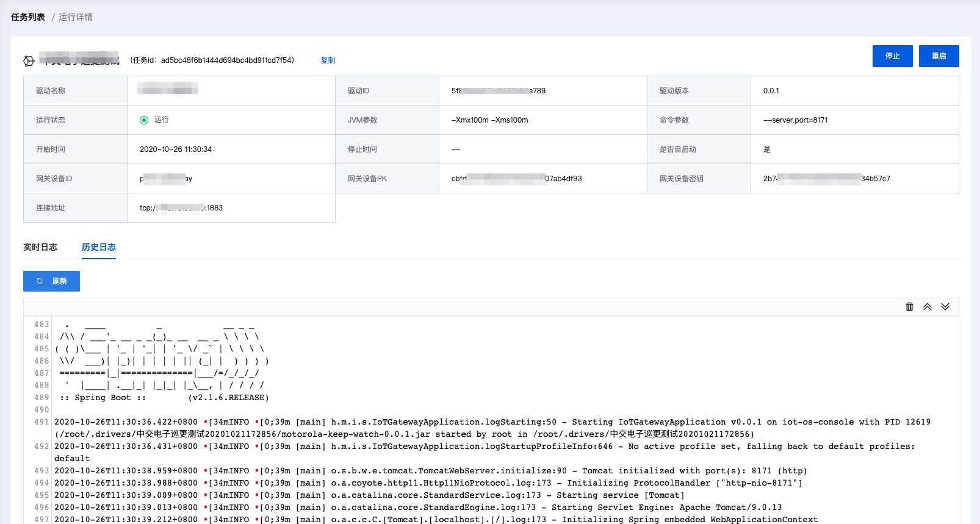Click the trash icon to clear logs
This screenshot has height=524, width=980.
909,307
